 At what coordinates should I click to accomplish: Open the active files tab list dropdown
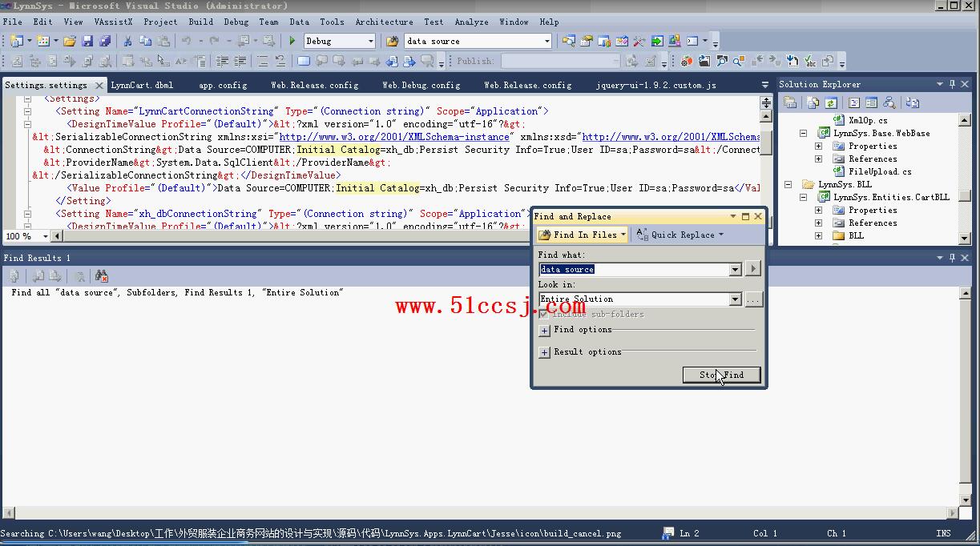point(764,84)
